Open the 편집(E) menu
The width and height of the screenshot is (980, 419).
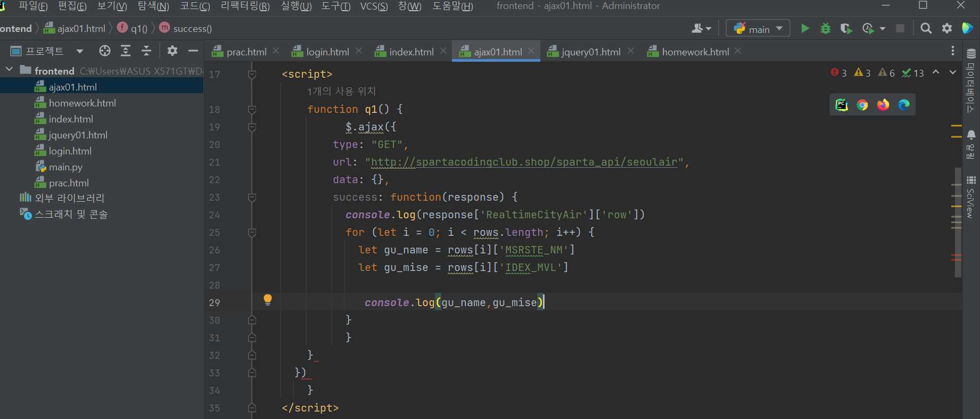pos(72,6)
